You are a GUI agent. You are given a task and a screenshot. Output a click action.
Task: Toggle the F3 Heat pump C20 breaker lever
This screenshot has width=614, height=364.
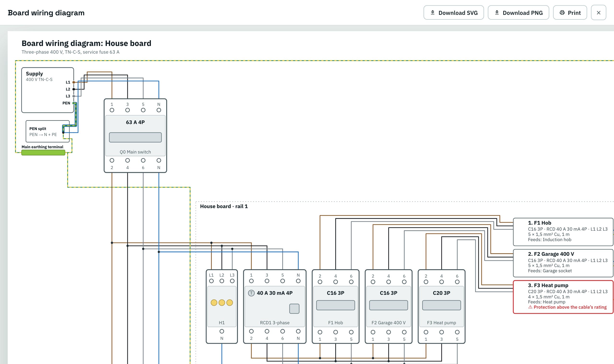click(441, 305)
